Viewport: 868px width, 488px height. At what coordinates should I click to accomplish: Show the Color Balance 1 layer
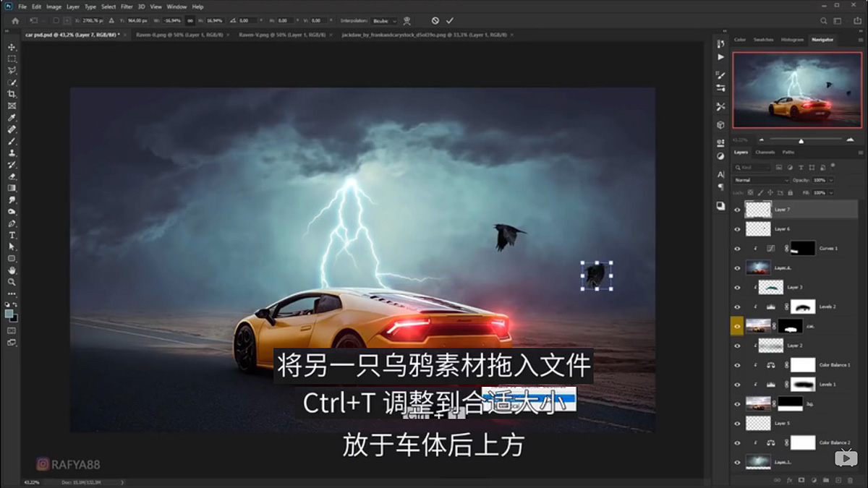point(737,364)
